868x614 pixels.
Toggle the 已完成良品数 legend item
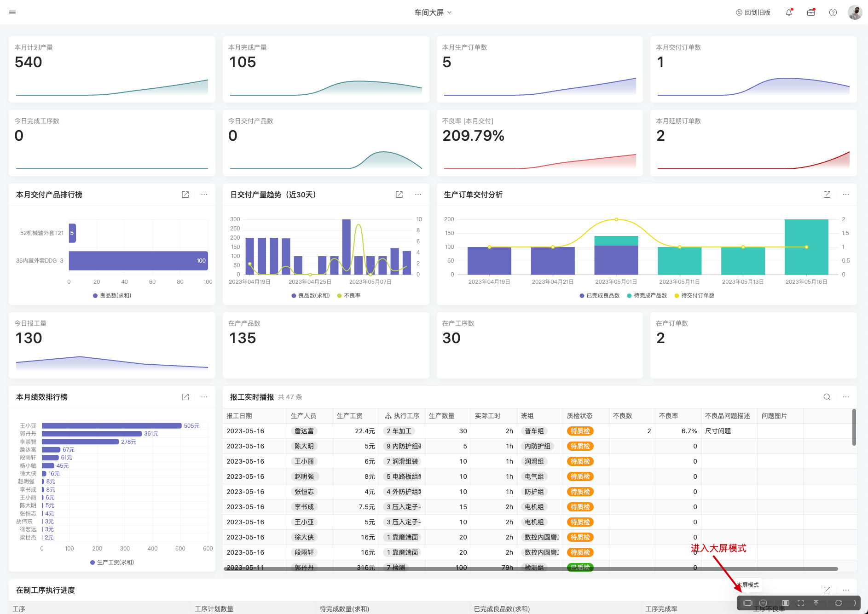coord(600,296)
